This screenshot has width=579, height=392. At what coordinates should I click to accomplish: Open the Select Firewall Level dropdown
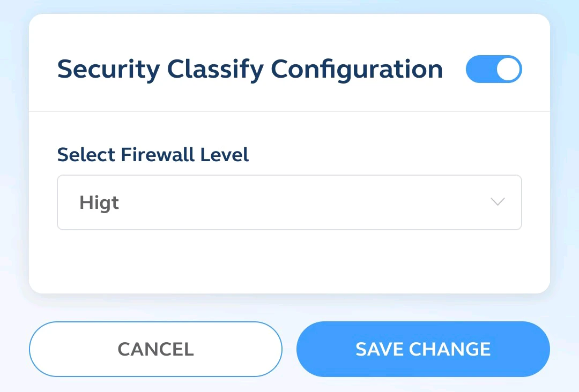tap(289, 202)
